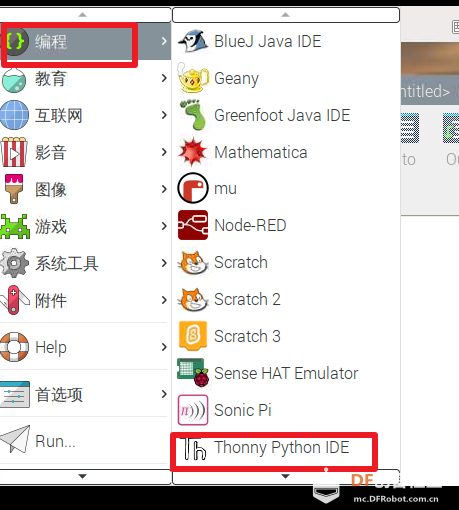Click the Greenfoot green foot icon
The image size is (459, 510).
(193, 115)
